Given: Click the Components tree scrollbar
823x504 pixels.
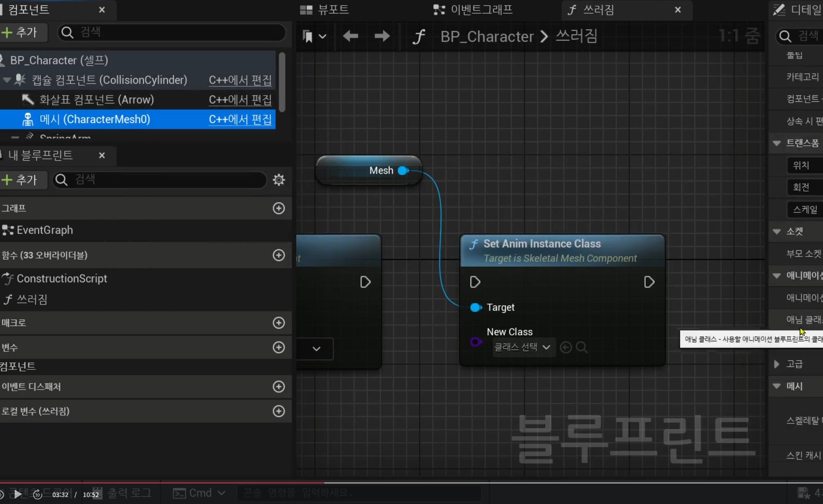Looking at the screenshot, I should click(x=282, y=82).
